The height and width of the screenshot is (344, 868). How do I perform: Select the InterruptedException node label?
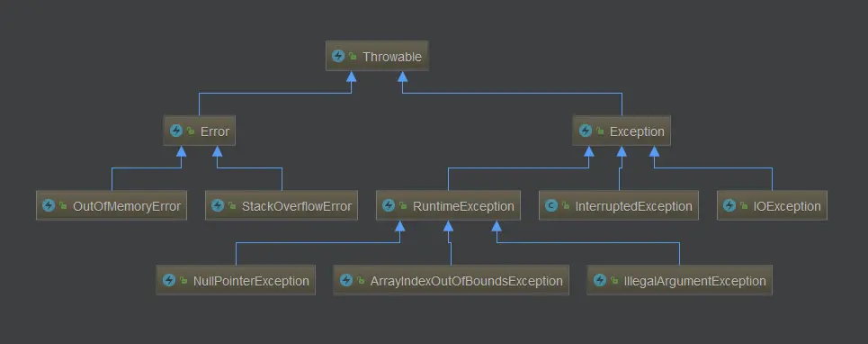point(633,206)
